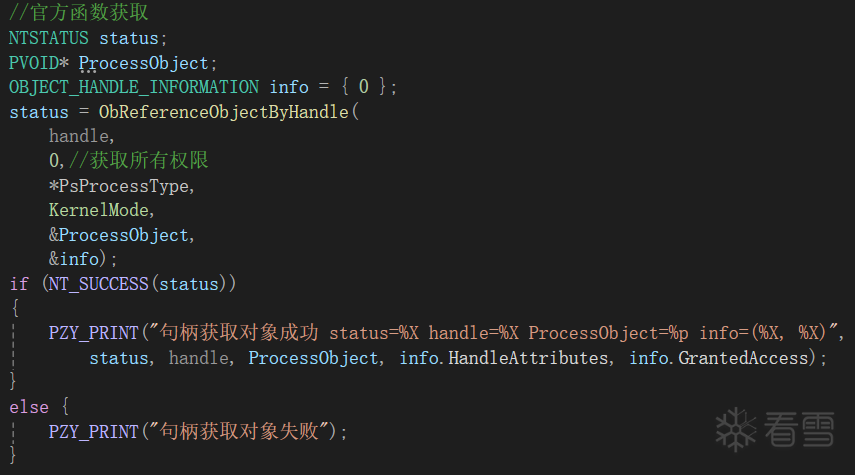Click the handle argument line

pyautogui.click(x=82, y=136)
